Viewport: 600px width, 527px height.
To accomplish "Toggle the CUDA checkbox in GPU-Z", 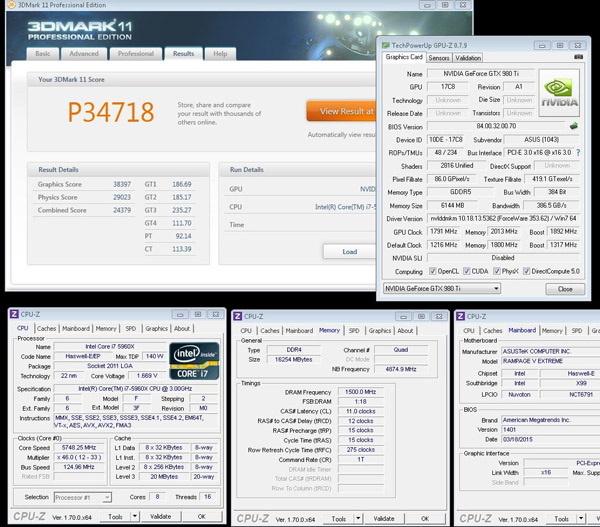I will (x=467, y=271).
